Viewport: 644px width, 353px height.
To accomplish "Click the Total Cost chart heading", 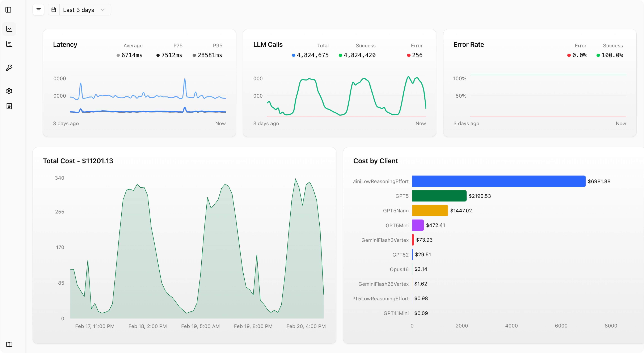I will click(x=78, y=161).
